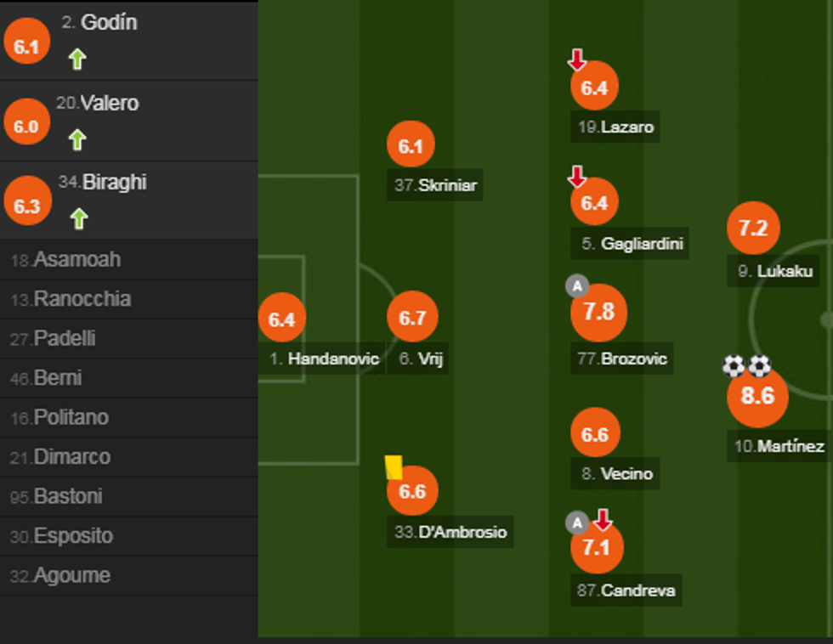Click Candreva's red substituted-off arrow
Viewport: 833px width, 644px height.
603,519
